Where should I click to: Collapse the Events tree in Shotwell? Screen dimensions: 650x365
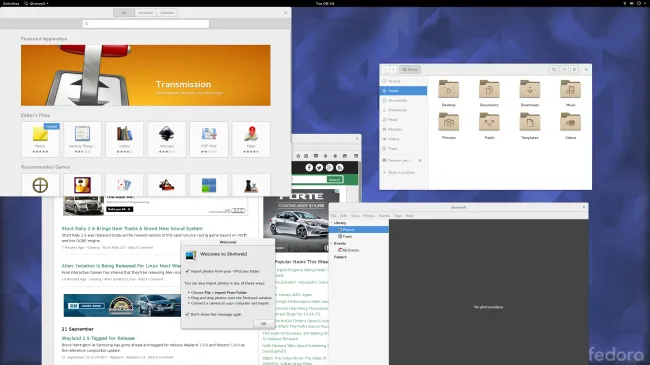[x=332, y=243]
